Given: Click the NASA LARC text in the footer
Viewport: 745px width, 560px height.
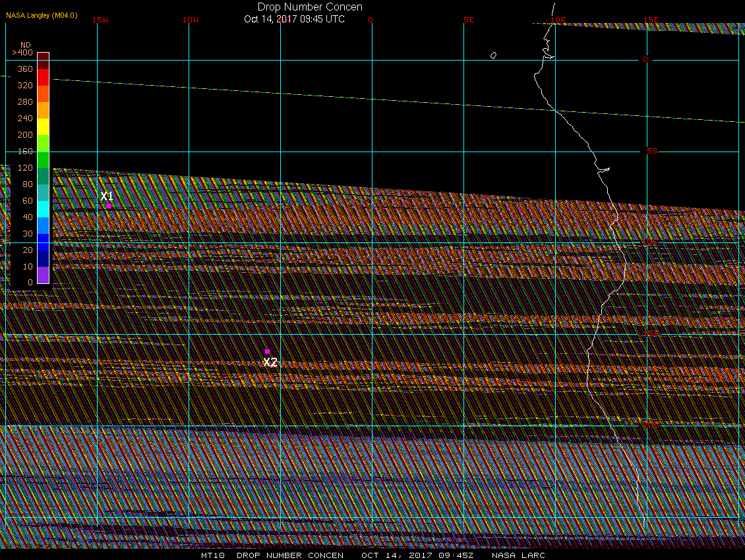Looking at the screenshot, I should coord(518,555).
